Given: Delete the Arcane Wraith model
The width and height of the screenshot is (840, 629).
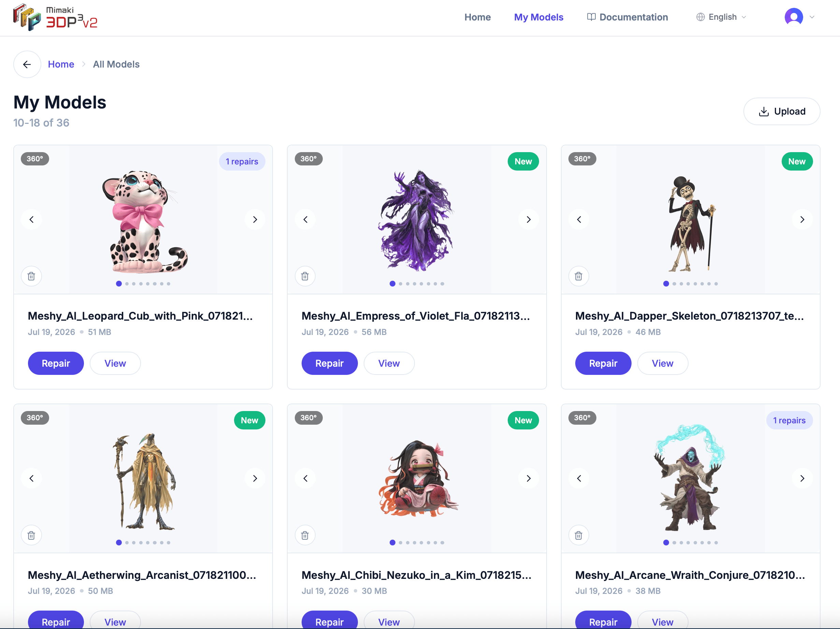Looking at the screenshot, I should click(578, 535).
